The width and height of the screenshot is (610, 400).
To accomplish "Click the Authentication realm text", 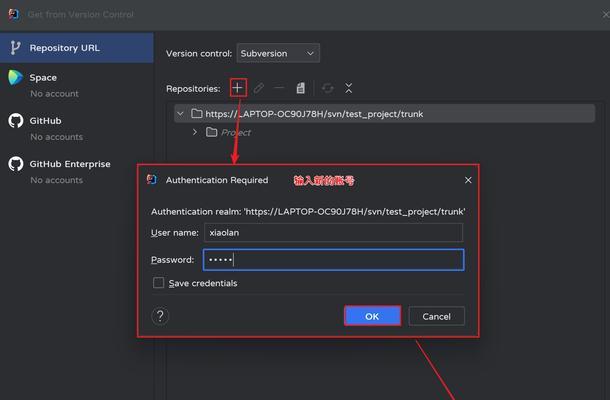I will pos(308,212).
